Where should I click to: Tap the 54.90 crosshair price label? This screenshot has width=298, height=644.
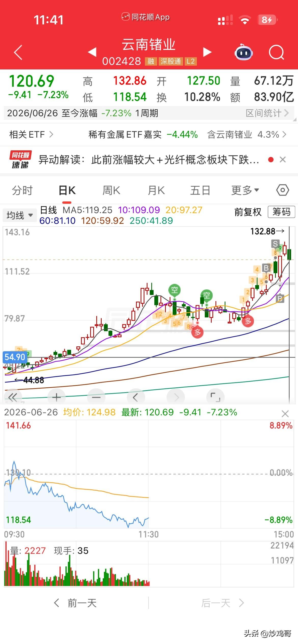pyautogui.click(x=15, y=357)
